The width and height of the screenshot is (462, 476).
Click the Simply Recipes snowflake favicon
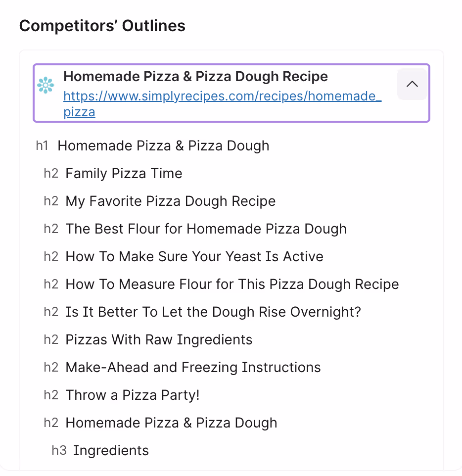(46, 85)
